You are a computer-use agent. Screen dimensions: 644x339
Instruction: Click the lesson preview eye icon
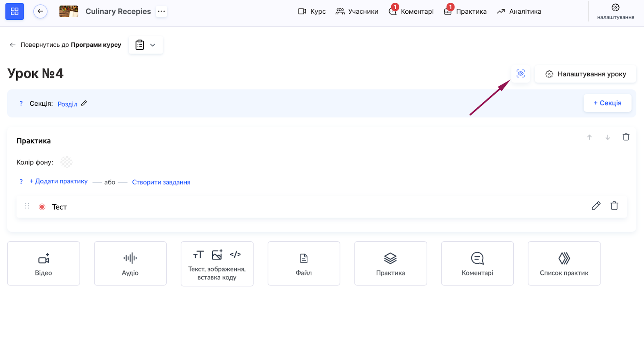pyautogui.click(x=520, y=74)
